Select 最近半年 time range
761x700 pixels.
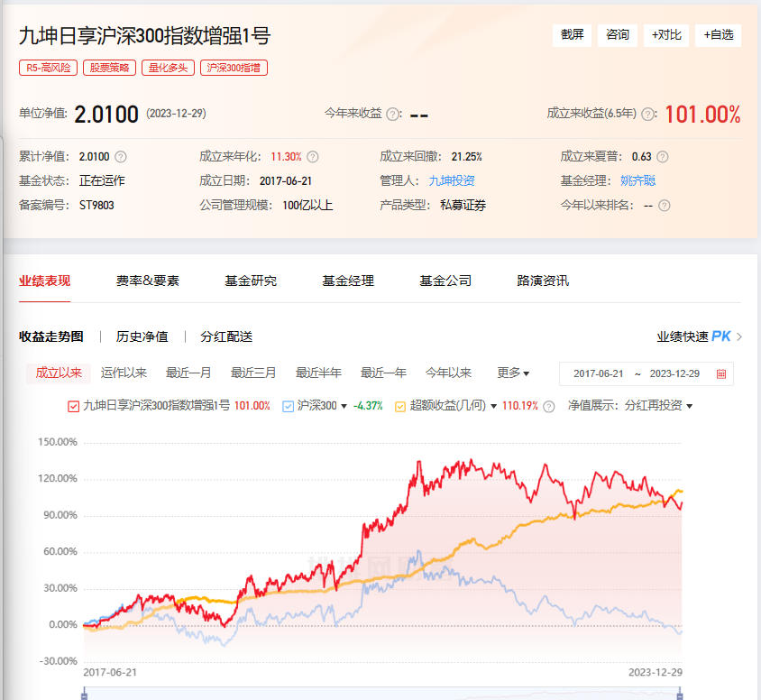tap(319, 373)
